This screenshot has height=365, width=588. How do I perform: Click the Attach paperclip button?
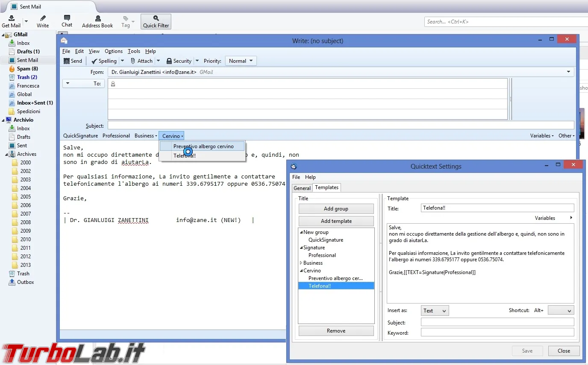pyautogui.click(x=141, y=61)
